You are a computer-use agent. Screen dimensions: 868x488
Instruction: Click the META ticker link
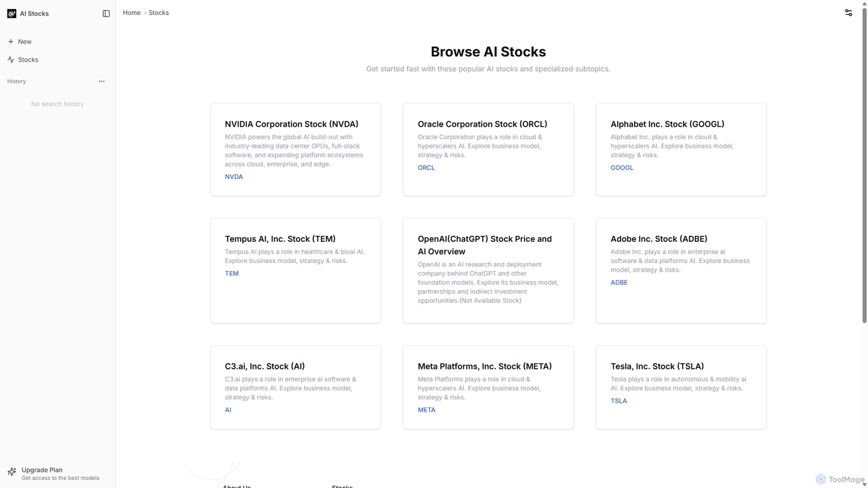pyautogui.click(x=427, y=410)
